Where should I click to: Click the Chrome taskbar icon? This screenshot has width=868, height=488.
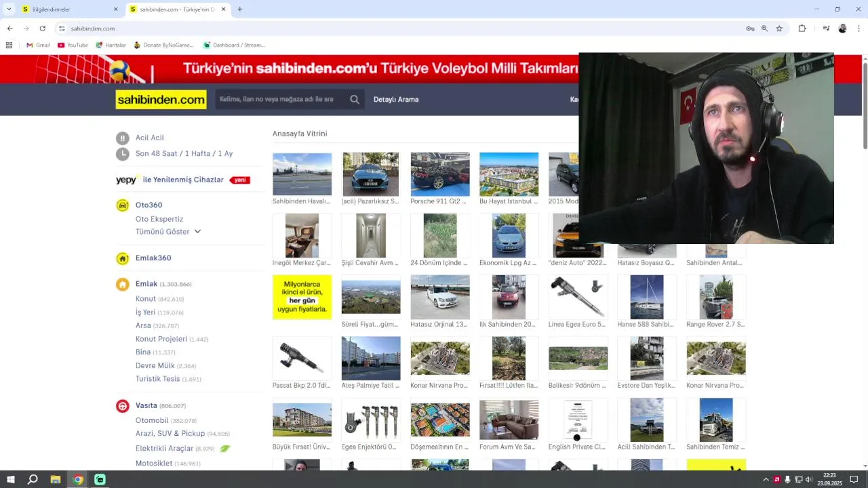78,480
